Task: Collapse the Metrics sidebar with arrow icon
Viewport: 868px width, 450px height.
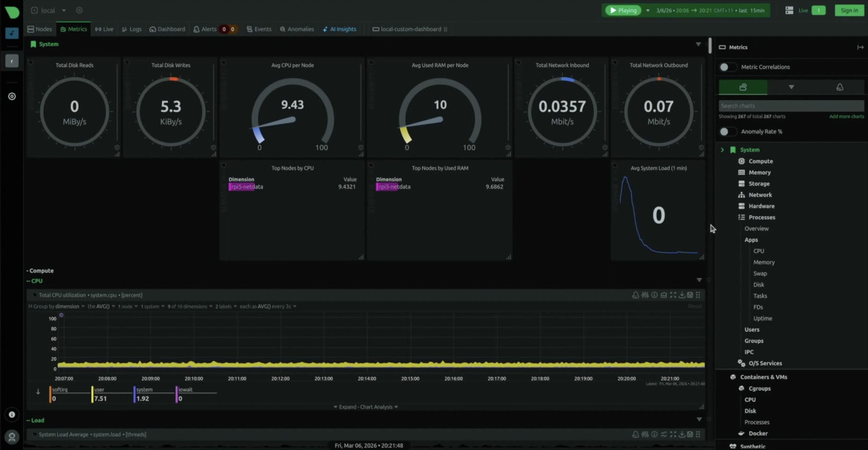Action: tap(860, 47)
